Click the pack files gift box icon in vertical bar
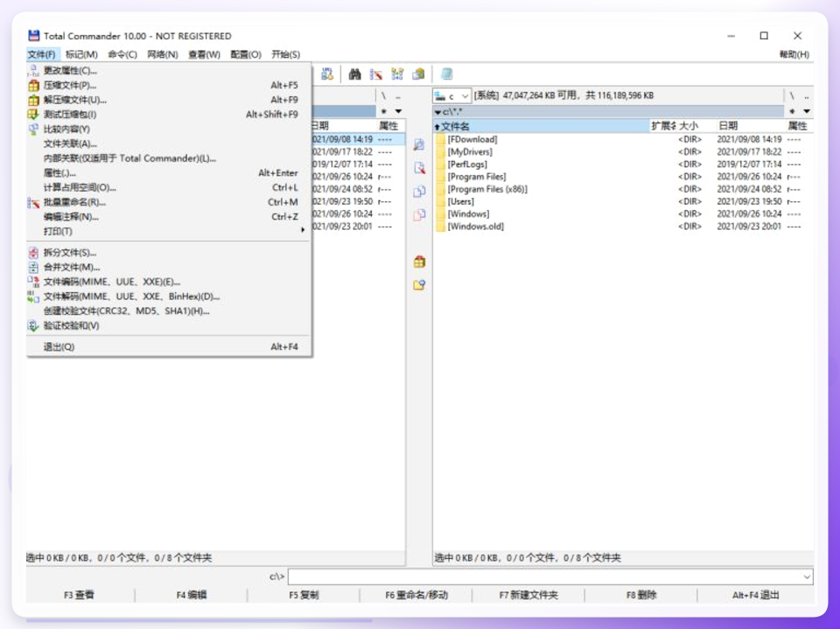 (x=419, y=262)
